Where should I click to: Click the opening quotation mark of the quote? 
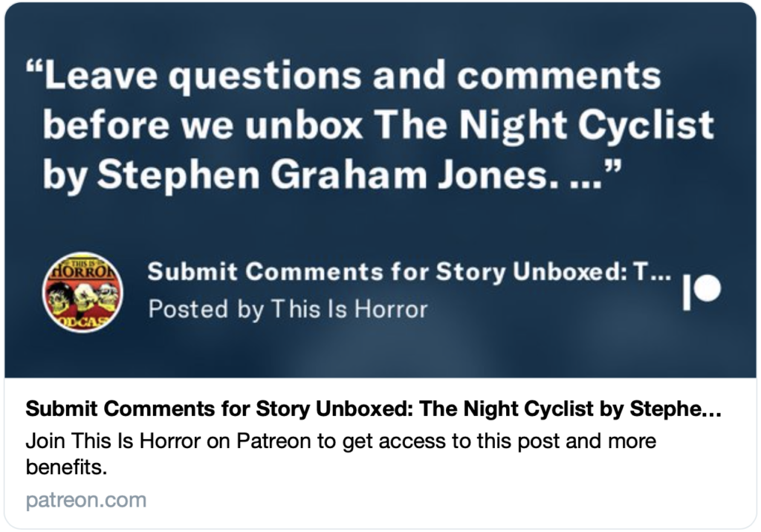coord(34,74)
